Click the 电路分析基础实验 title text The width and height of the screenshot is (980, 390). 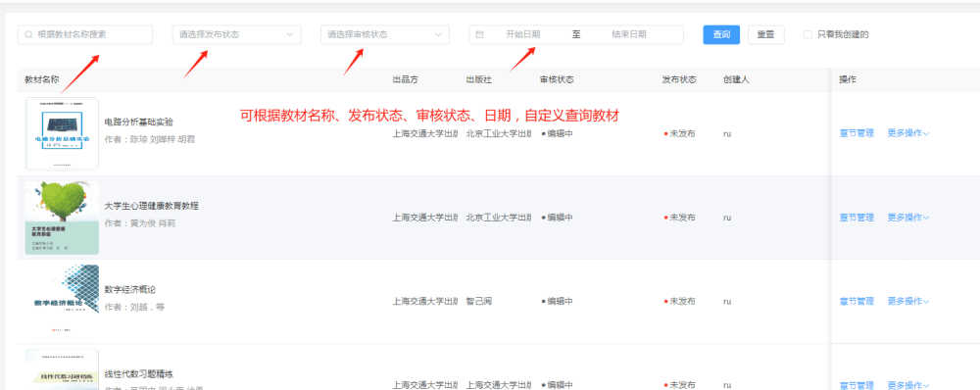(139, 122)
